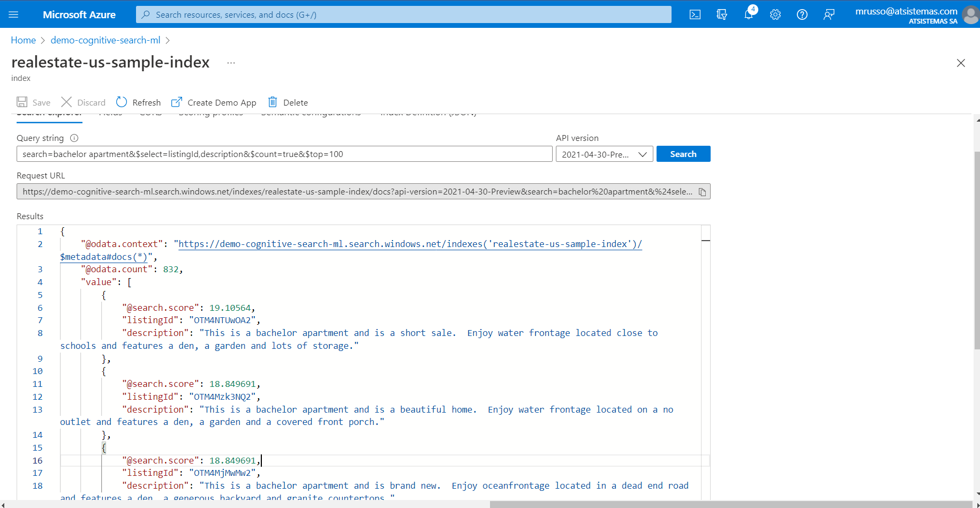Click the Create Demo App label
The width and height of the screenshot is (980, 508).
(222, 102)
